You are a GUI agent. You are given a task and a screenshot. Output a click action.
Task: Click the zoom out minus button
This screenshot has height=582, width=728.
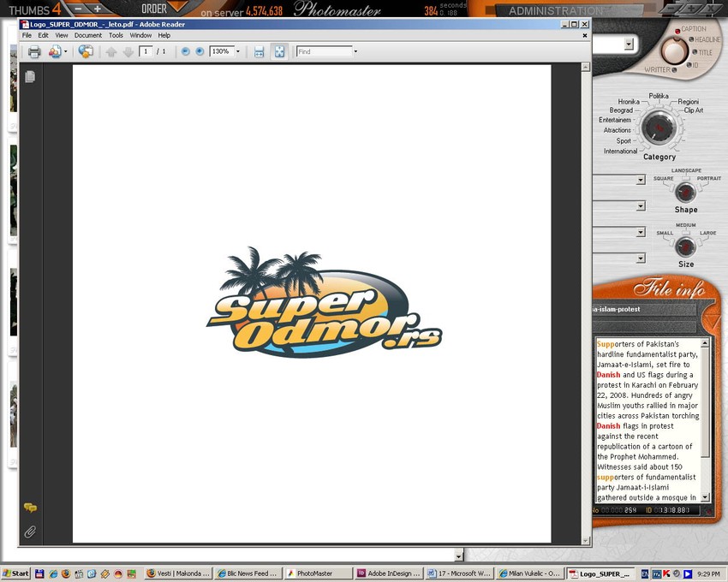(x=186, y=51)
